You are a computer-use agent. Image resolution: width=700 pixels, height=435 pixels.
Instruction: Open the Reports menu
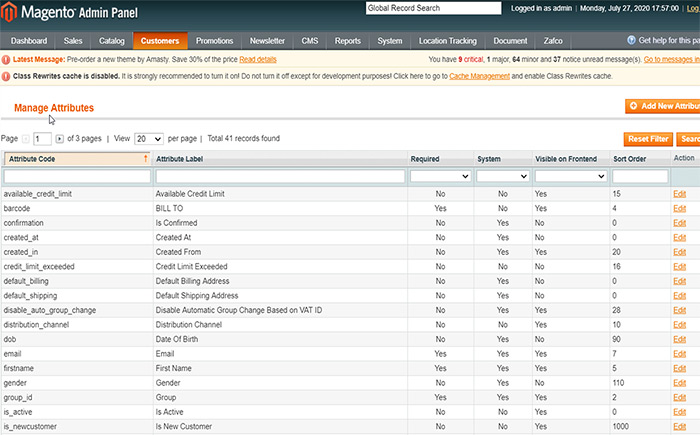[348, 41]
